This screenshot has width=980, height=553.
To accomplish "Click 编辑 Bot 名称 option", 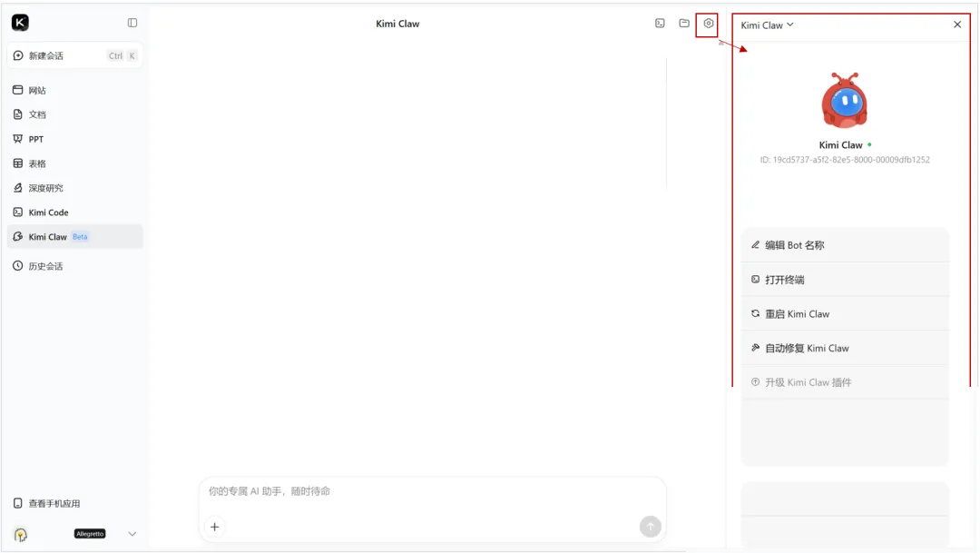I will click(x=845, y=245).
